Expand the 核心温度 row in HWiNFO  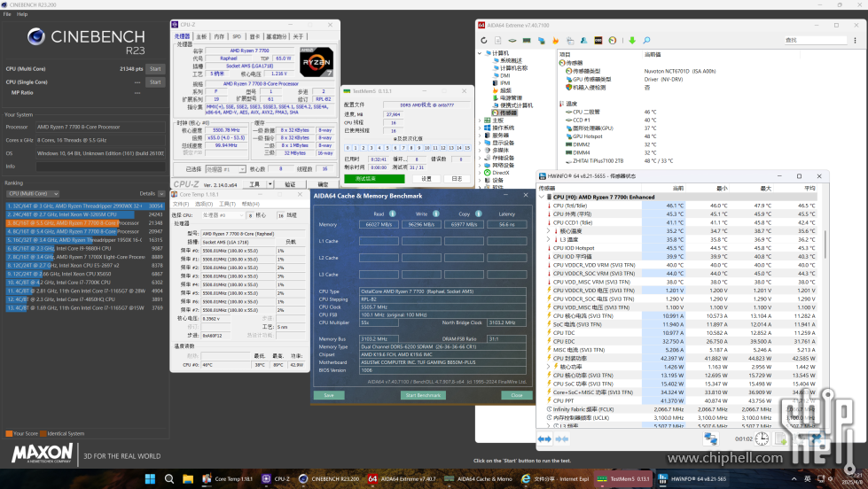pos(549,231)
